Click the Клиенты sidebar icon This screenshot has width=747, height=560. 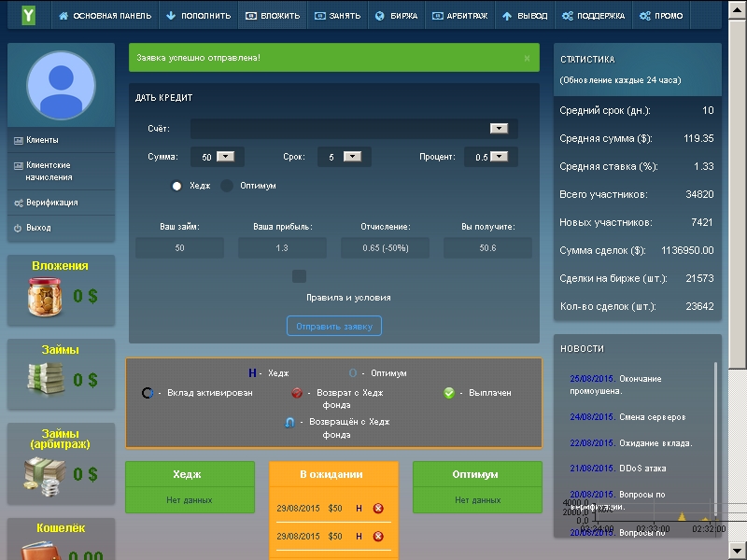(x=19, y=141)
